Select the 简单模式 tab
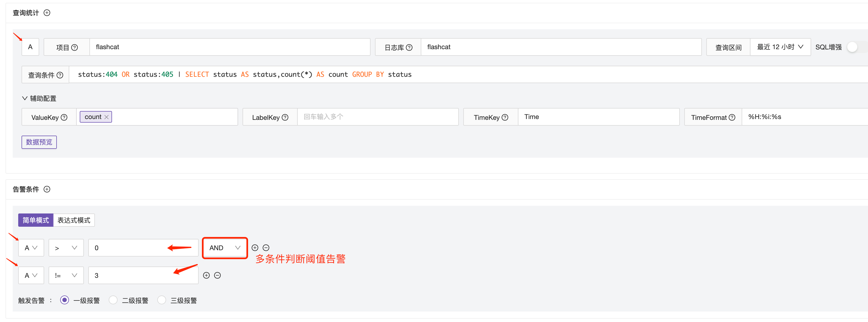This screenshot has height=322, width=868. point(36,220)
